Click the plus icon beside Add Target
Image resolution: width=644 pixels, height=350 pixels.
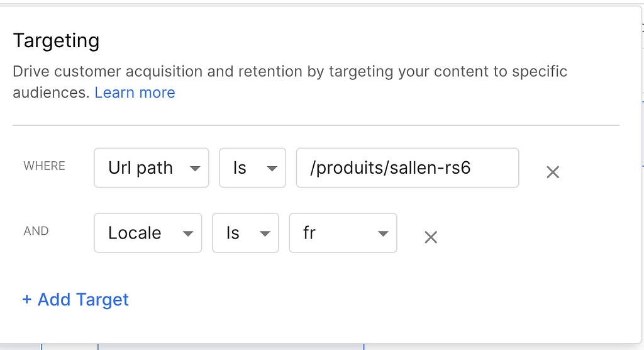(26, 300)
